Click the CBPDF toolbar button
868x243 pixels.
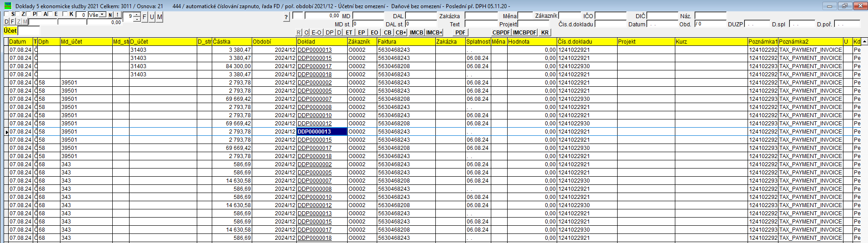(x=501, y=32)
